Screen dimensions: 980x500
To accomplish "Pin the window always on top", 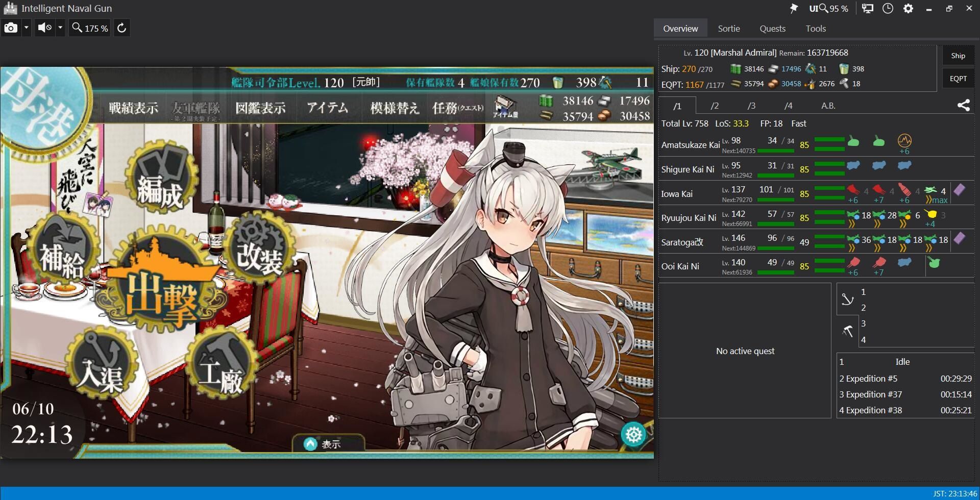I will [x=793, y=9].
